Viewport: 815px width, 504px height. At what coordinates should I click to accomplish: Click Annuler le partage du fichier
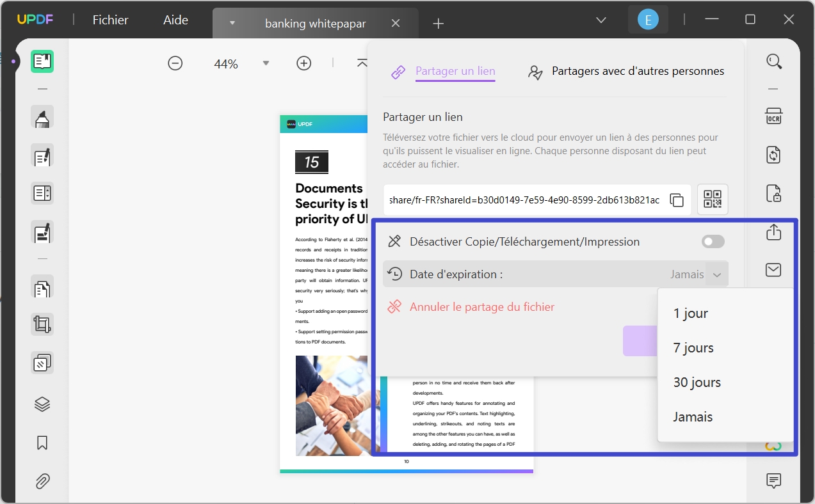coord(481,306)
